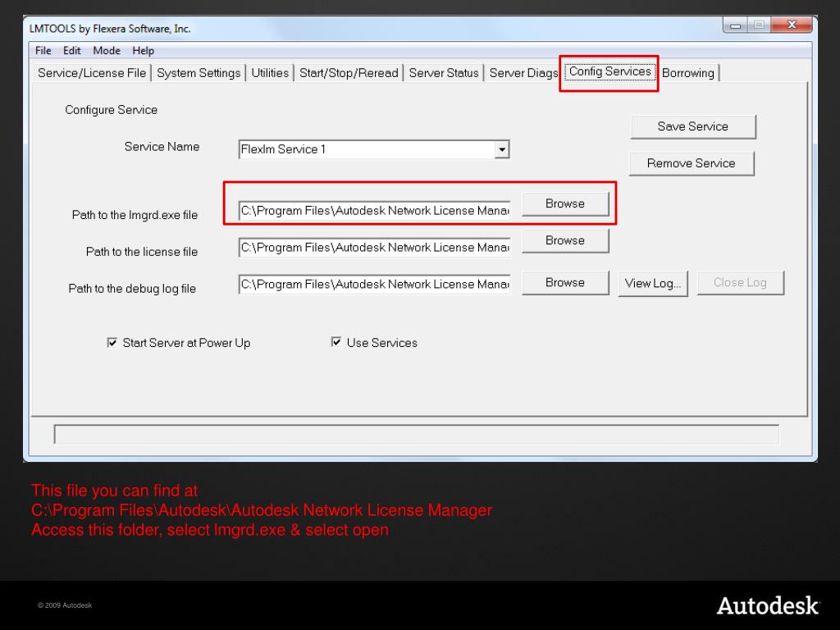Browse for the license file path
The image size is (840, 630).
565,240
